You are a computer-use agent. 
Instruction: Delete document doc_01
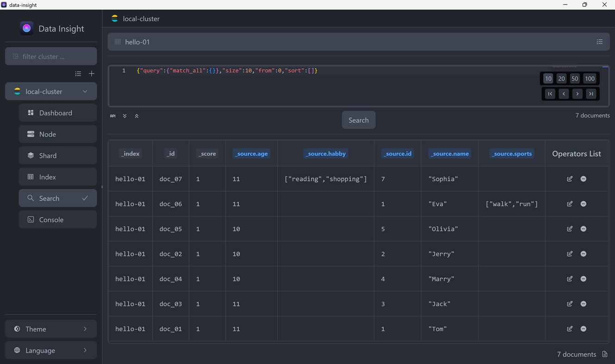pos(584,328)
